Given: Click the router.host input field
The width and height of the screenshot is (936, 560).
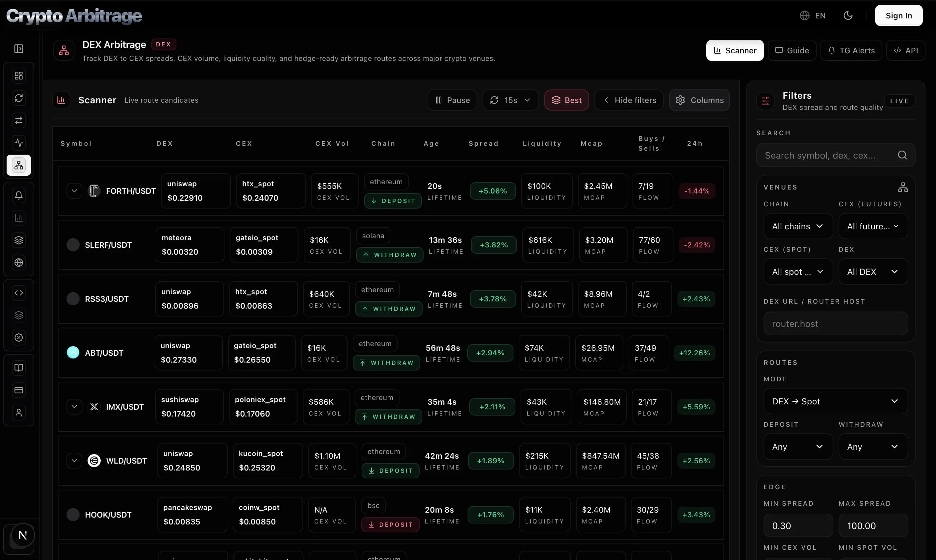Looking at the screenshot, I should (836, 323).
